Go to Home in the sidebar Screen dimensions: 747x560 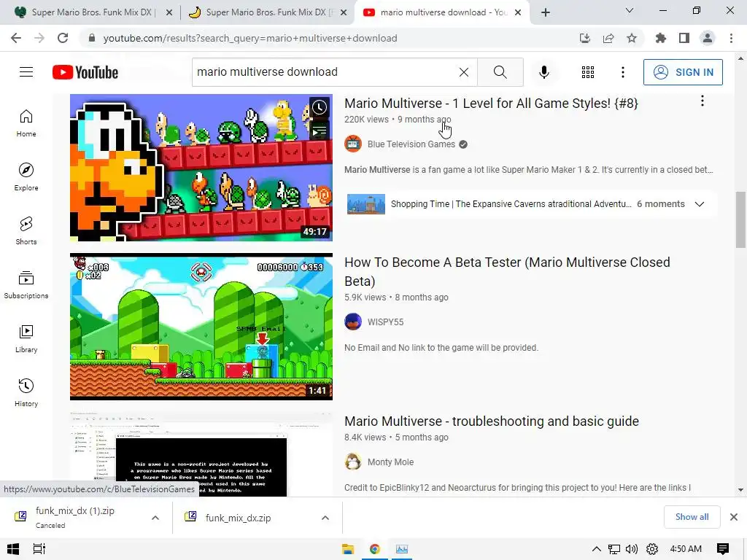[x=26, y=122]
